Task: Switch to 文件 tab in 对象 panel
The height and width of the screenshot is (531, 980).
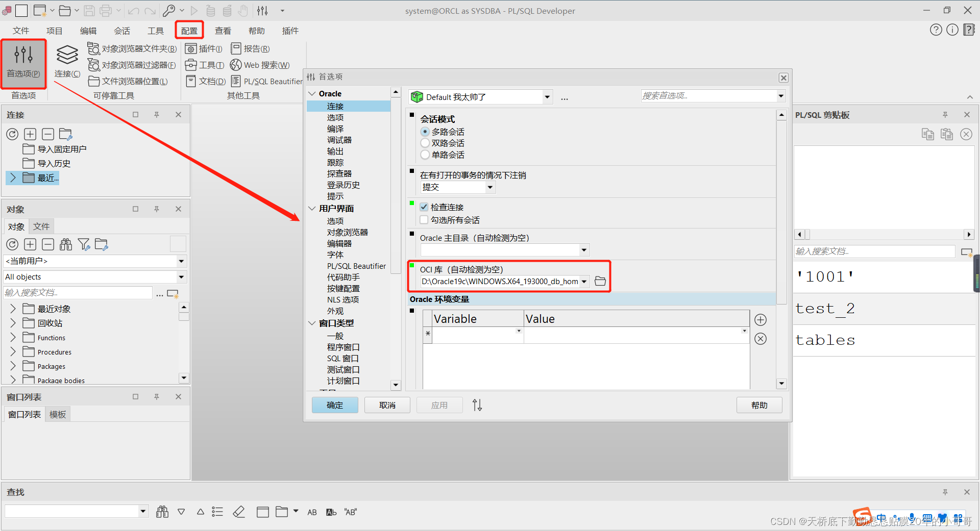Action: [x=41, y=226]
